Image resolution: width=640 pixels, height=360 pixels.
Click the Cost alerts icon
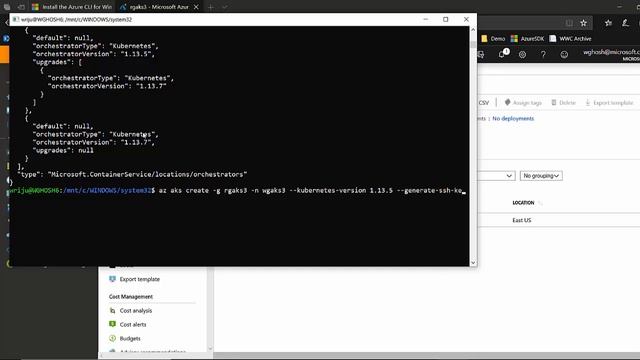pyautogui.click(x=112, y=324)
